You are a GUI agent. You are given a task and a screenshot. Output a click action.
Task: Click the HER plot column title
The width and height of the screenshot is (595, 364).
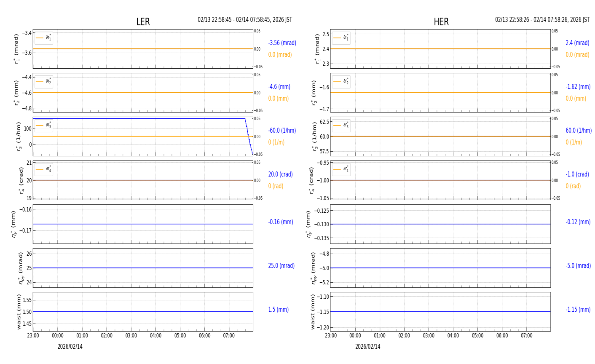pos(441,22)
